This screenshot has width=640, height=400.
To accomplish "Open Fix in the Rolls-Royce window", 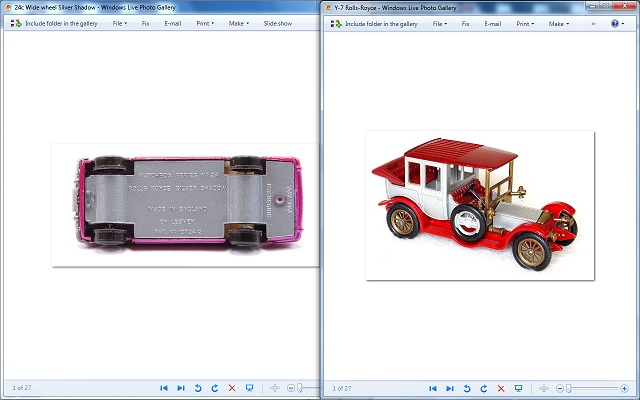I will coord(465,23).
